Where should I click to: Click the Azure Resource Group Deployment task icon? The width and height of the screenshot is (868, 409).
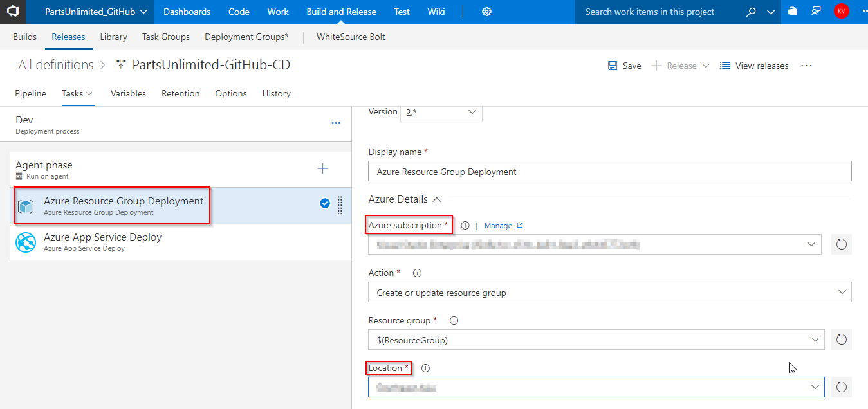click(x=26, y=206)
